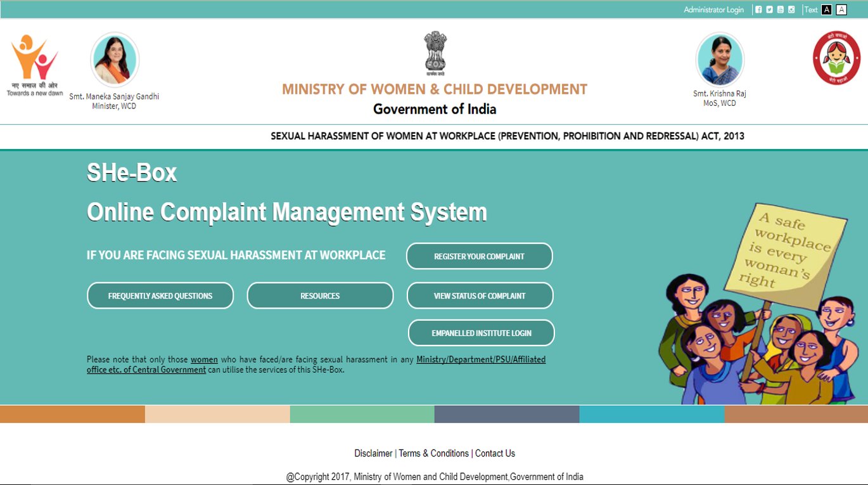Click Smt. Krishna Raj's photo

pyautogui.click(x=720, y=60)
